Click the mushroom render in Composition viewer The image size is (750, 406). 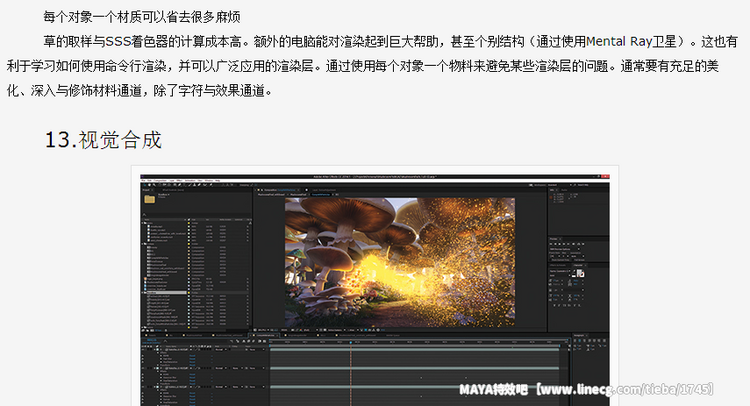400,262
